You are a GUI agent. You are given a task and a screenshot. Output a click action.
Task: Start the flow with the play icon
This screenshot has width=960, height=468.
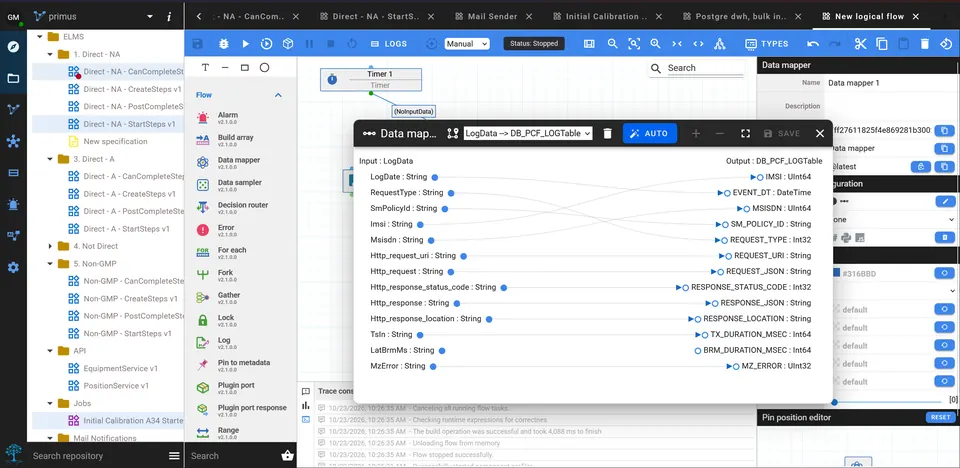pos(246,44)
